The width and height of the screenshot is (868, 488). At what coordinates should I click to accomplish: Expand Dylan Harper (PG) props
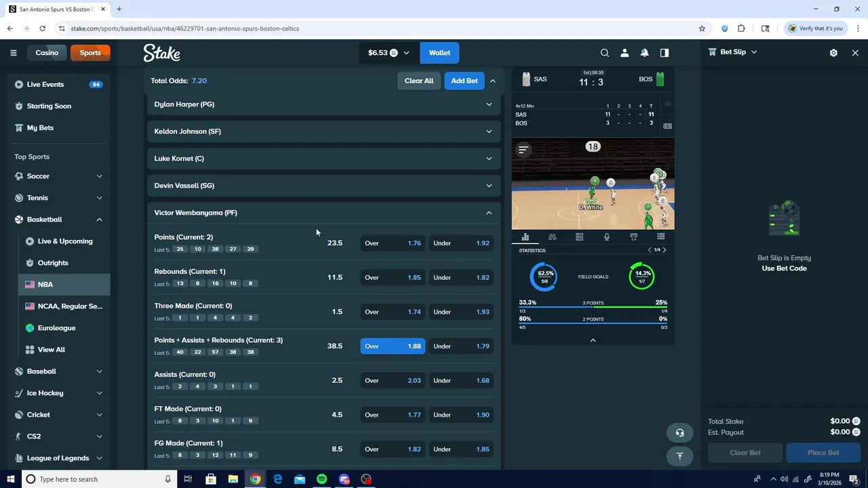tap(323, 104)
